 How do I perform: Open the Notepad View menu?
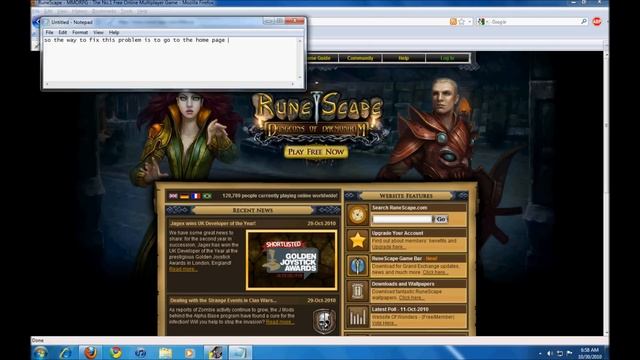pyautogui.click(x=98, y=32)
